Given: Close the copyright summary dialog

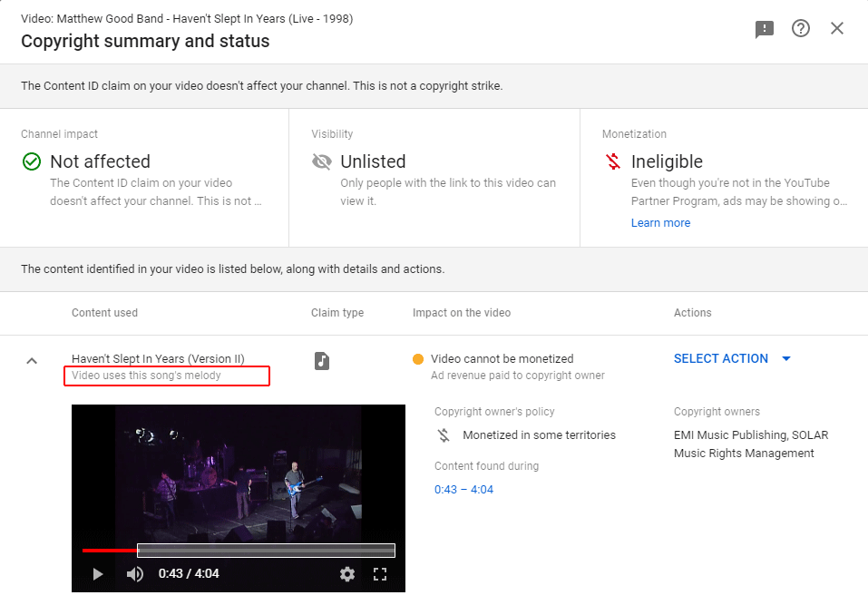Looking at the screenshot, I should [837, 28].
